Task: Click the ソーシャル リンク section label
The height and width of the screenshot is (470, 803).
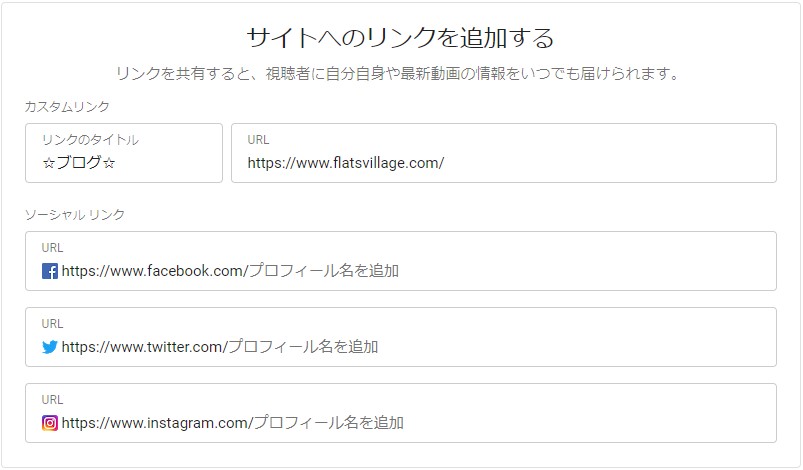Action: click(75, 215)
